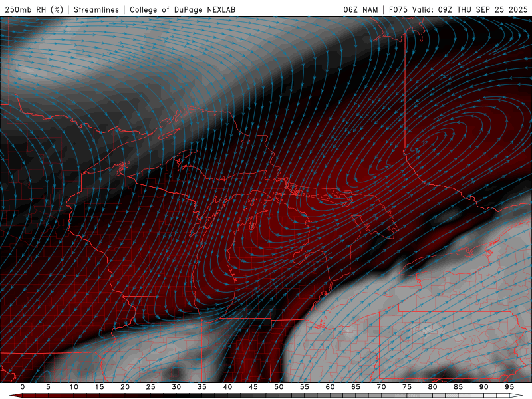
Task: Click the '0' value on color scale
Action: [x=23, y=387]
